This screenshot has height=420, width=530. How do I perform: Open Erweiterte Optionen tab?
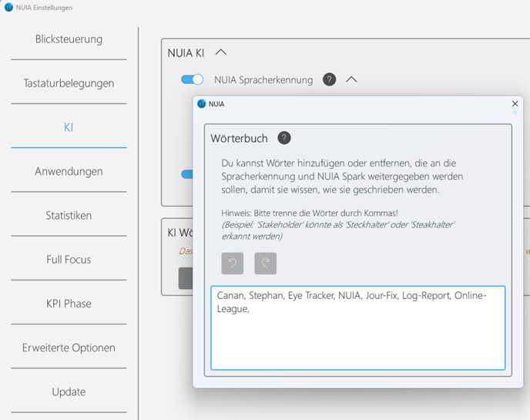point(69,348)
